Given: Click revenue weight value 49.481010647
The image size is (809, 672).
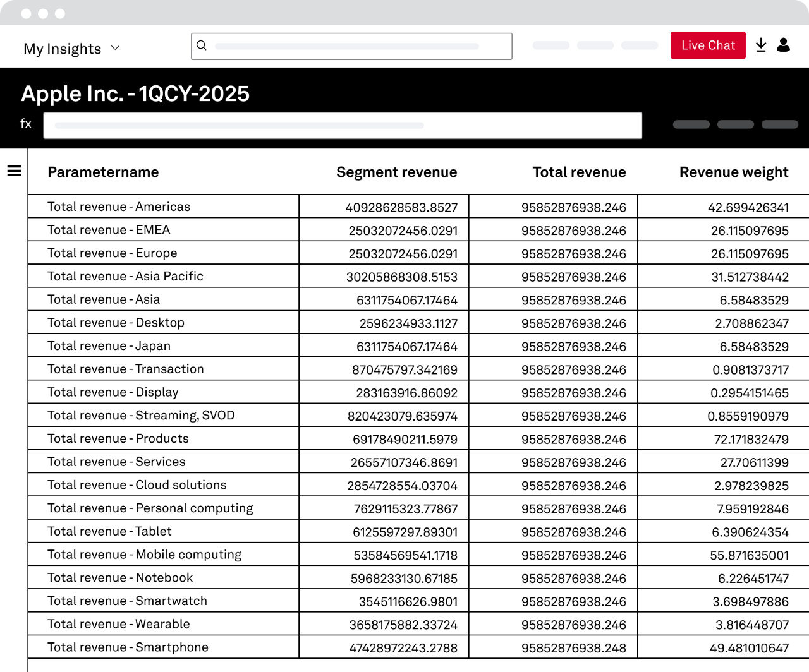Looking at the screenshot, I should (x=749, y=648).
